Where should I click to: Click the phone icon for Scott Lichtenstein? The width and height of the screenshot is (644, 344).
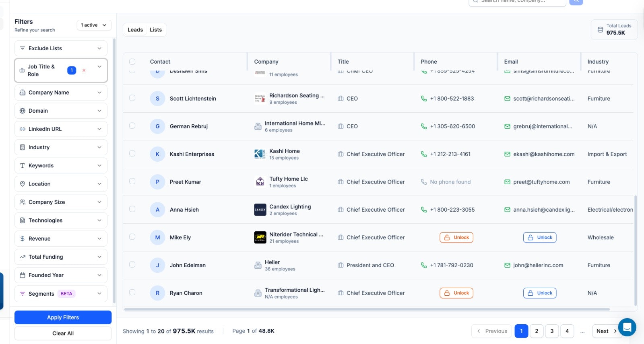[424, 99]
